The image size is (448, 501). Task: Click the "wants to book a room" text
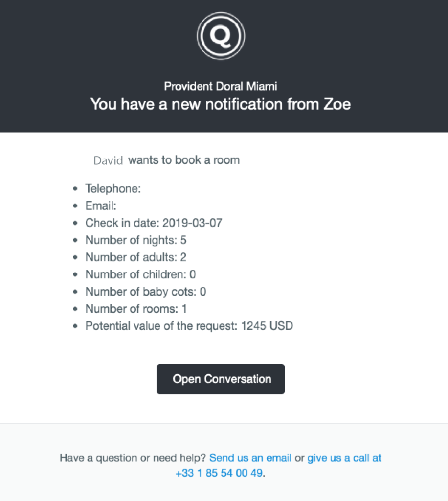click(184, 160)
